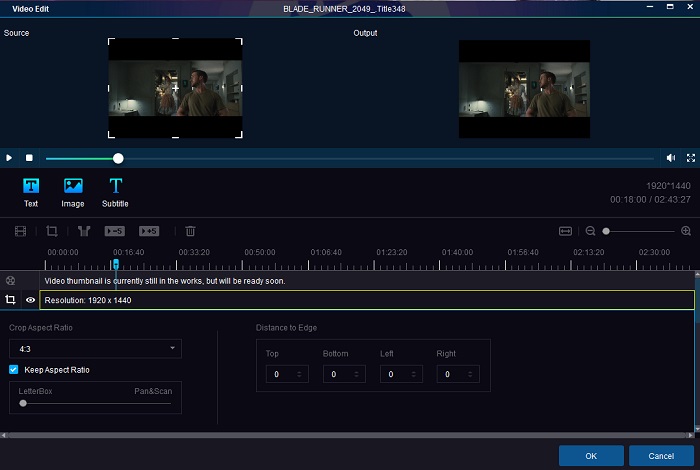Open the Crop Aspect Ratio dropdown
The height and width of the screenshot is (470, 700).
[96, 349]
